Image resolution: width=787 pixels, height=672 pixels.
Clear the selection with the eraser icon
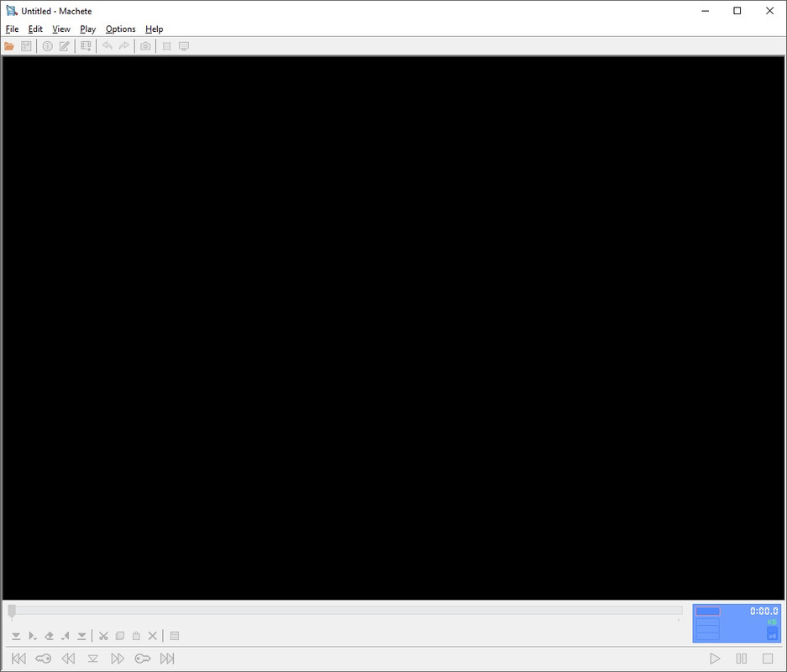(49, 636)
